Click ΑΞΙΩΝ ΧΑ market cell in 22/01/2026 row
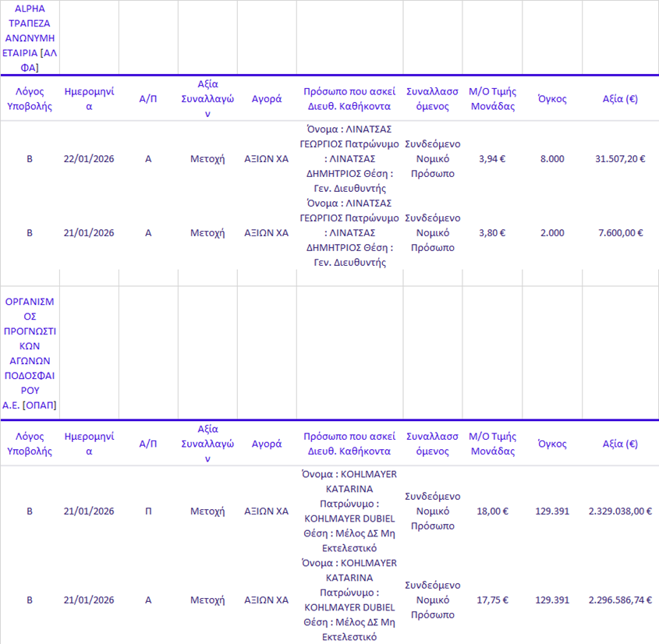The width and height of the screenshot is (659, 644). click(x=267, y=159)
